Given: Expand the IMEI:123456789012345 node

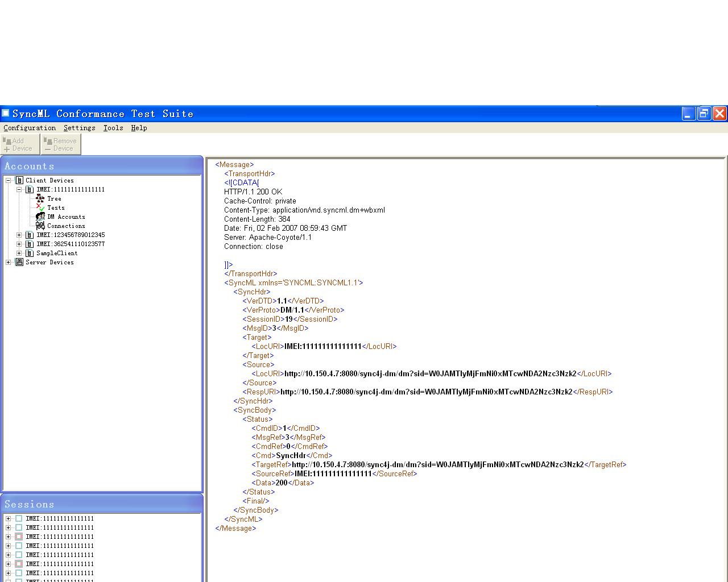Looking at the screenshot, I should tap(19, 235).
